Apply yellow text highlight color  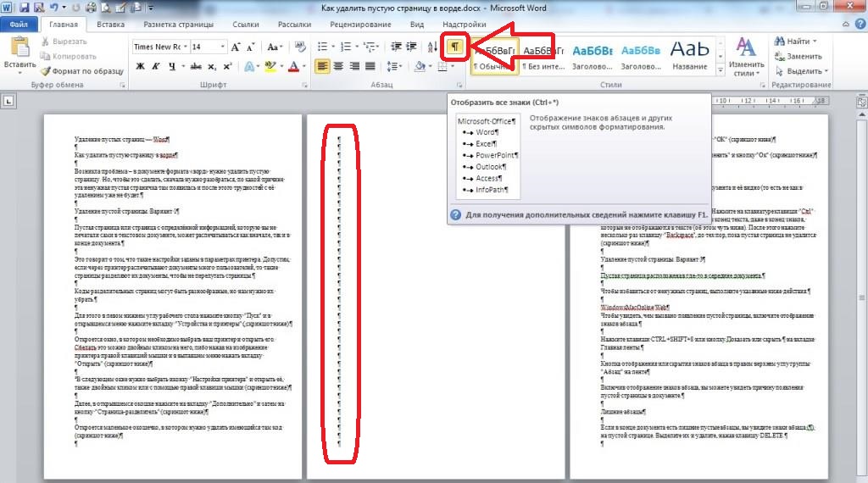(x=270, y=66)
